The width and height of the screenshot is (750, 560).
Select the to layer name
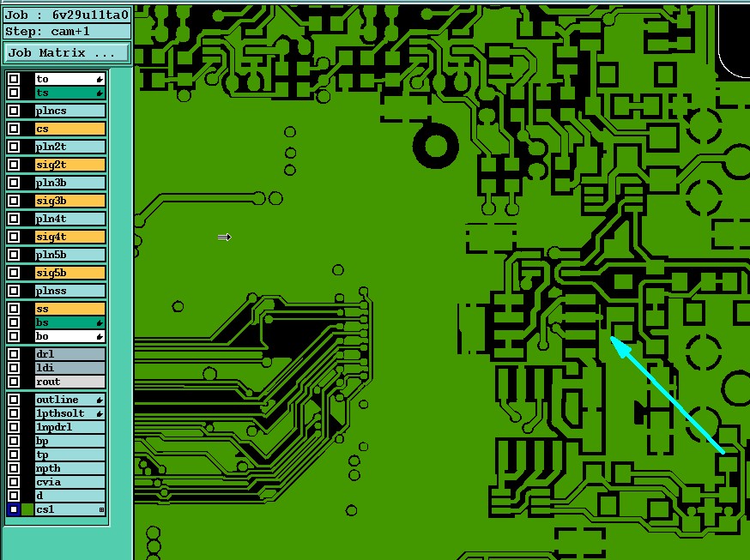pyautogui.click(x=70, y=79)
